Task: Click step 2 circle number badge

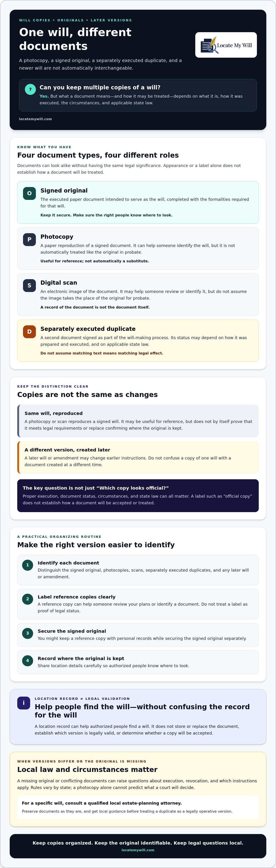Action: 28,599
